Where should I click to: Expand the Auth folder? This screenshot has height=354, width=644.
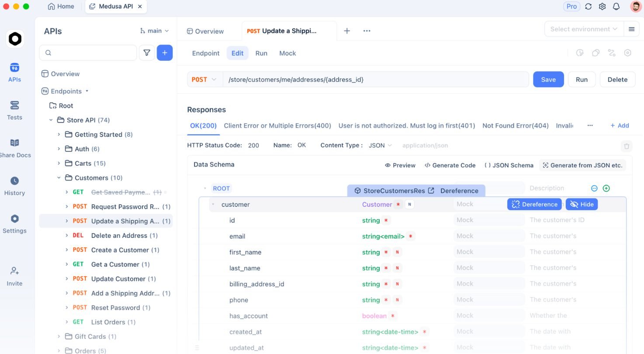pos(59,149)
